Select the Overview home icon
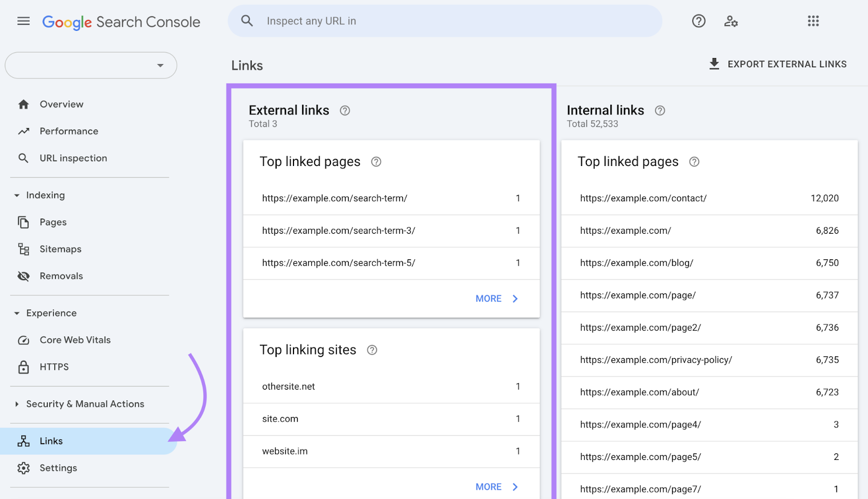 click(24, 104)
